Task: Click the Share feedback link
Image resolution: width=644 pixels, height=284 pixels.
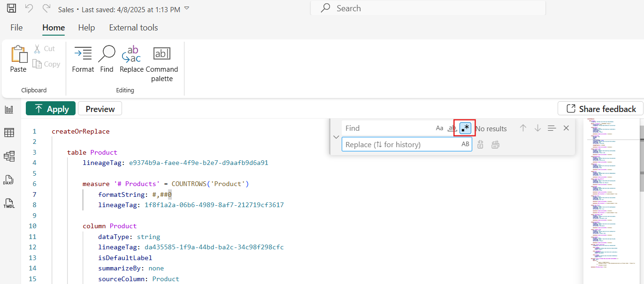Action: click(x=600, y=108)
